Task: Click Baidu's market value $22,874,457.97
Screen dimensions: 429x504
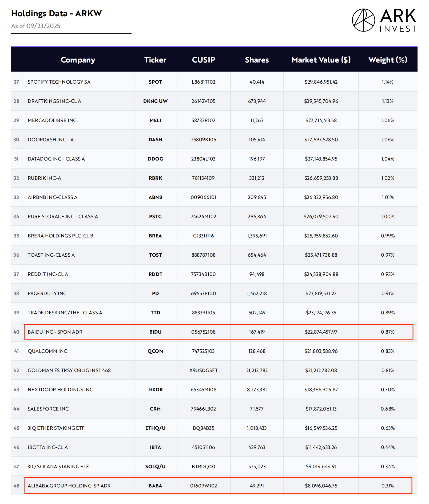Action: point(321,332)
